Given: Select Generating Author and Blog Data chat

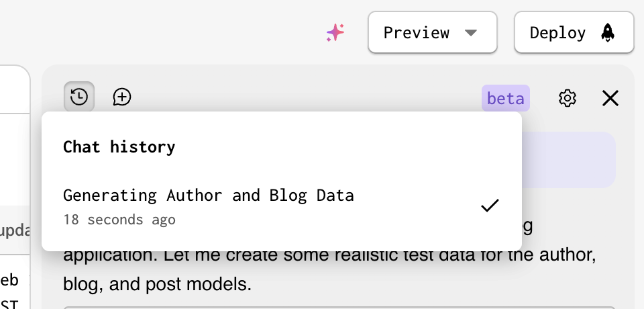Looking at the screenshot, I should click(282, 206).
